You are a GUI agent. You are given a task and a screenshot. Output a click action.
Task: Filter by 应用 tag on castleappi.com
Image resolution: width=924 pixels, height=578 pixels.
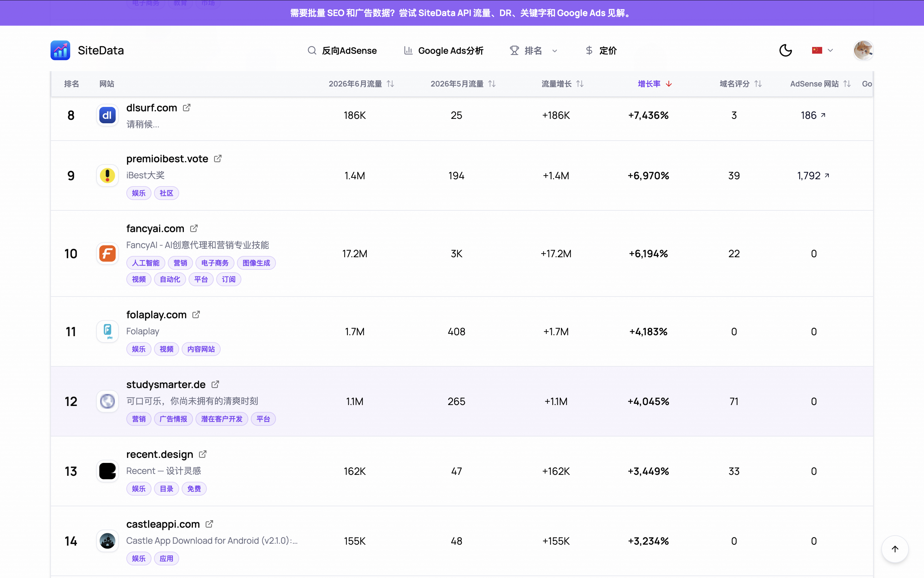(x=167, y=559)
